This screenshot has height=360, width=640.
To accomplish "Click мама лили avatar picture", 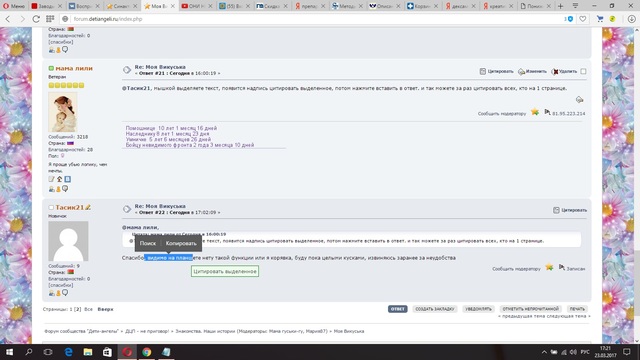I will point(62,112).
